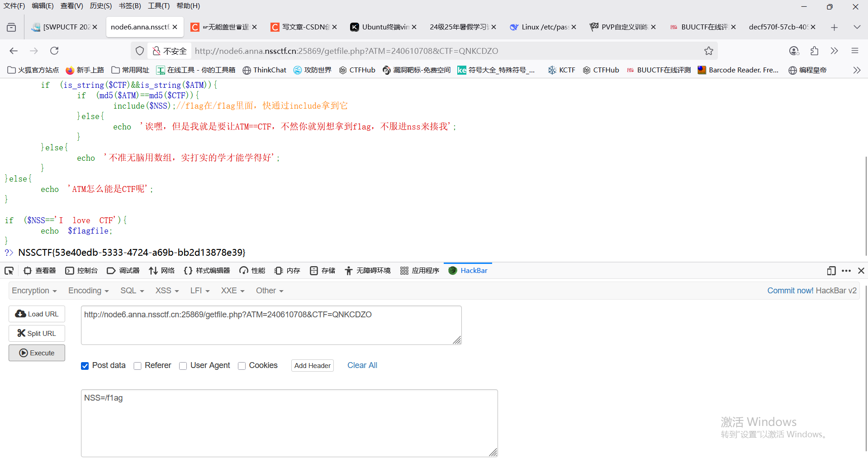Expand the Other dropdown
This screenshot has width=868, height=459.
[x=270, y=291]
